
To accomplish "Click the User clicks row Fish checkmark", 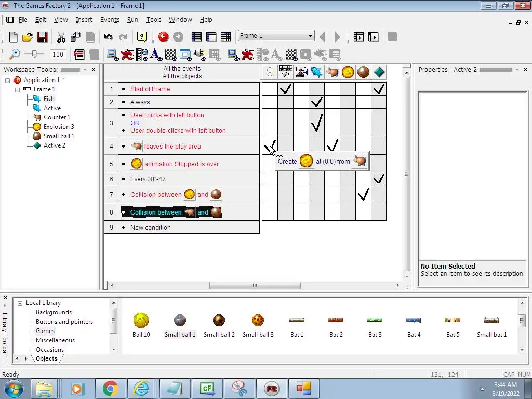I will [316, 123].
